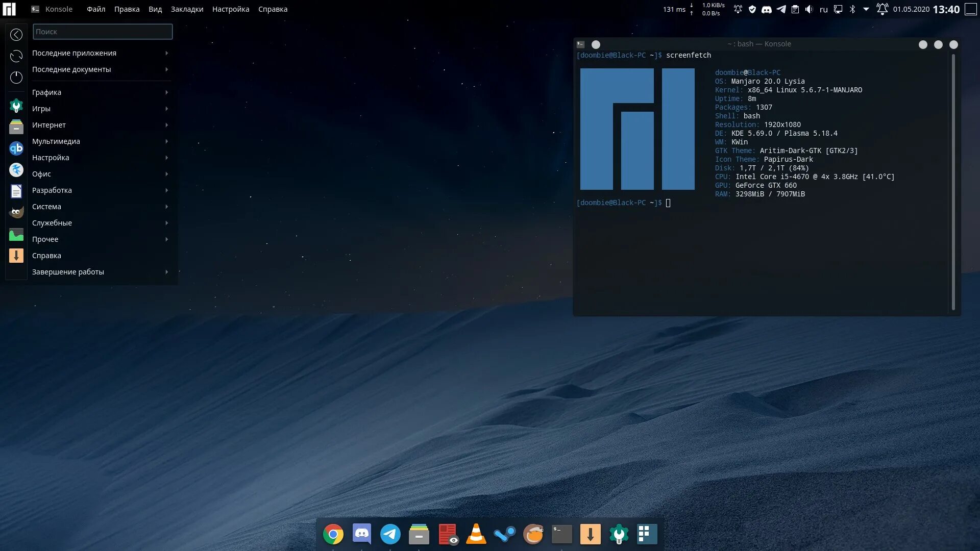Image resolution: width=980 pixels, height=551 pixels.
Task: Launch VLC from the dock
Action: [x=476, y=534]
